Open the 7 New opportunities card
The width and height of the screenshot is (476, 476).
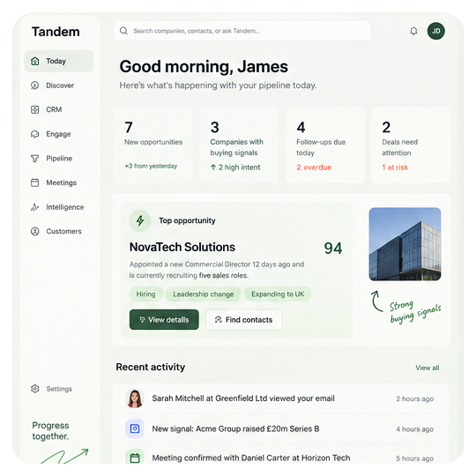pyautogui.click(x=153, y=145)
